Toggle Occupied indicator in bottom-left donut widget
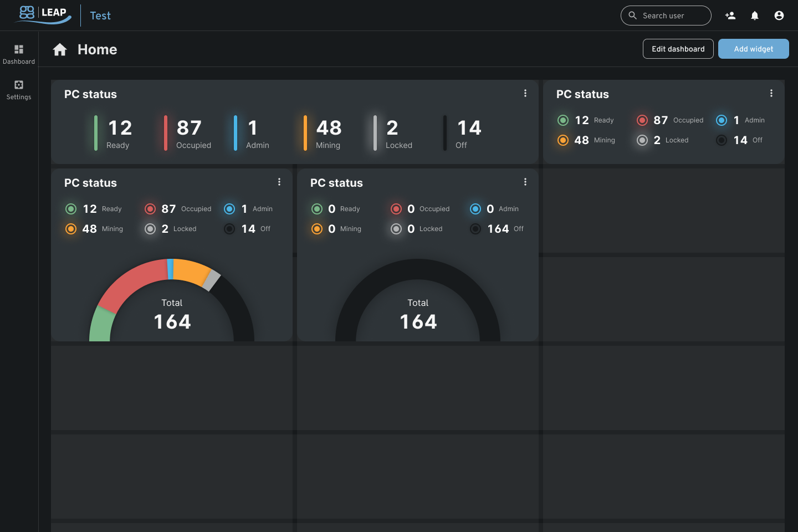 [150, 209]
